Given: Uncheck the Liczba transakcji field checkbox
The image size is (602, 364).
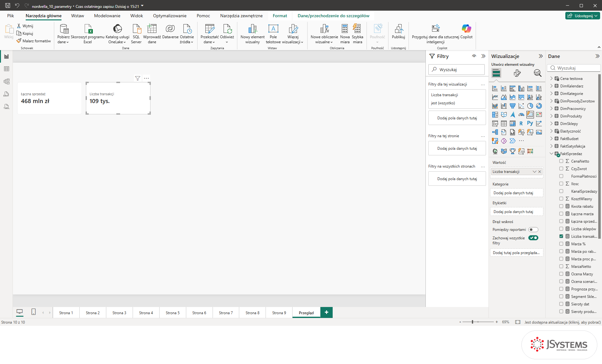Looking at the screenshot, I should point(561,236).
